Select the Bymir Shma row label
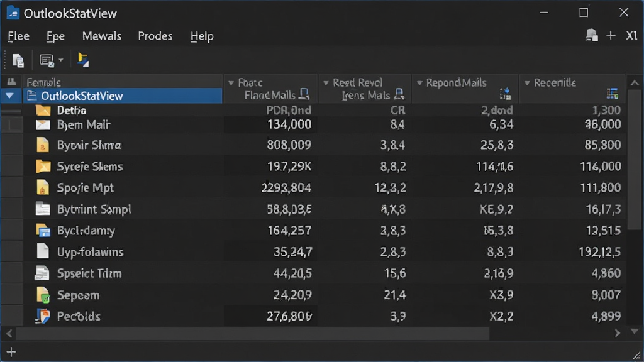The height and width of the screenshot is (362, 644). coord(89,145)
